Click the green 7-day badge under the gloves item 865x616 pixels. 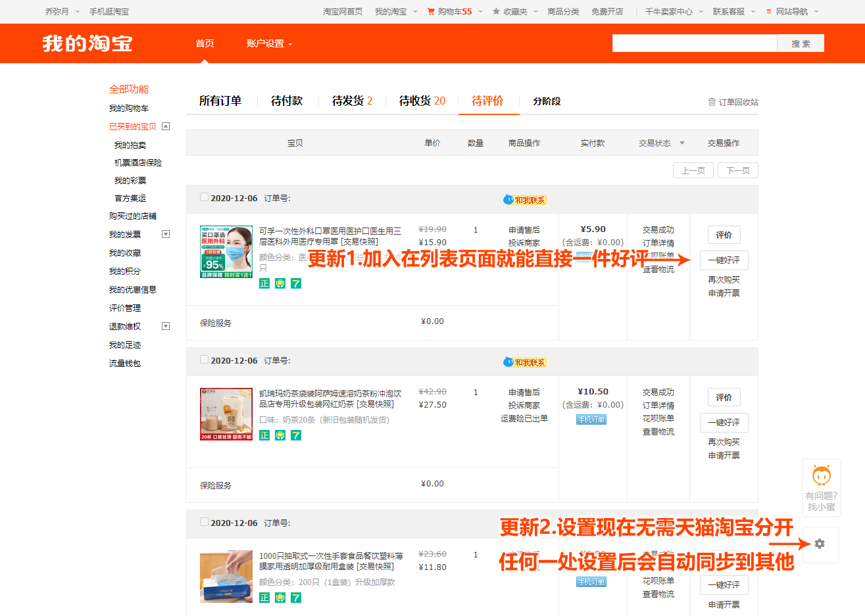[x=296, y=598]
